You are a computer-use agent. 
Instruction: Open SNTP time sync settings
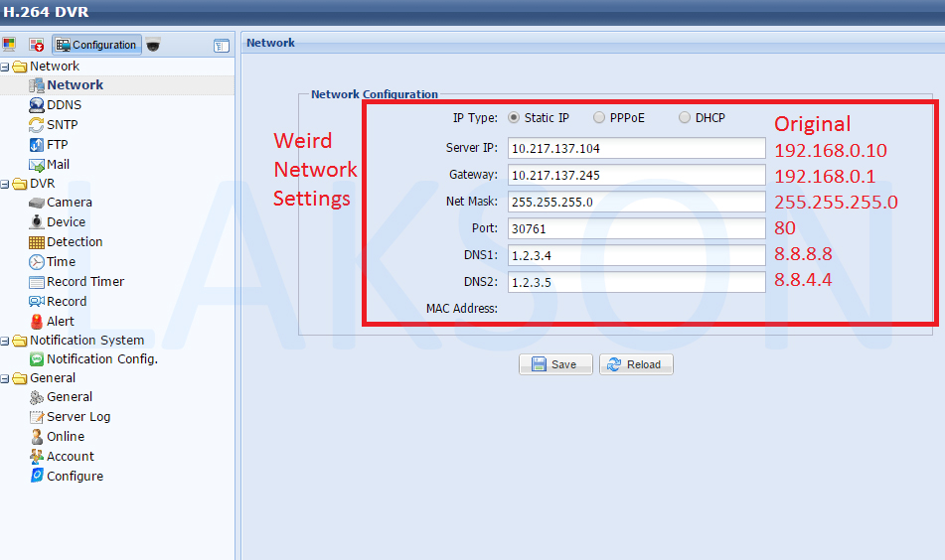pyautogui.click(x=62, y=125)
